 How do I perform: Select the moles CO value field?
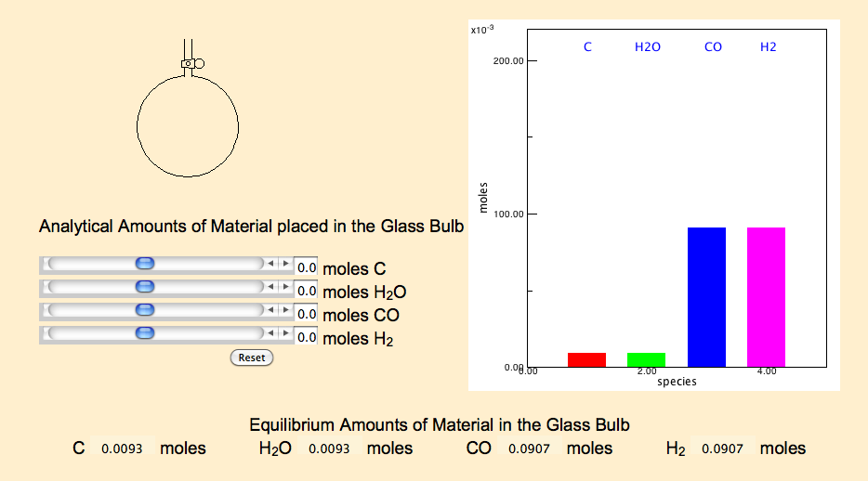306,314
